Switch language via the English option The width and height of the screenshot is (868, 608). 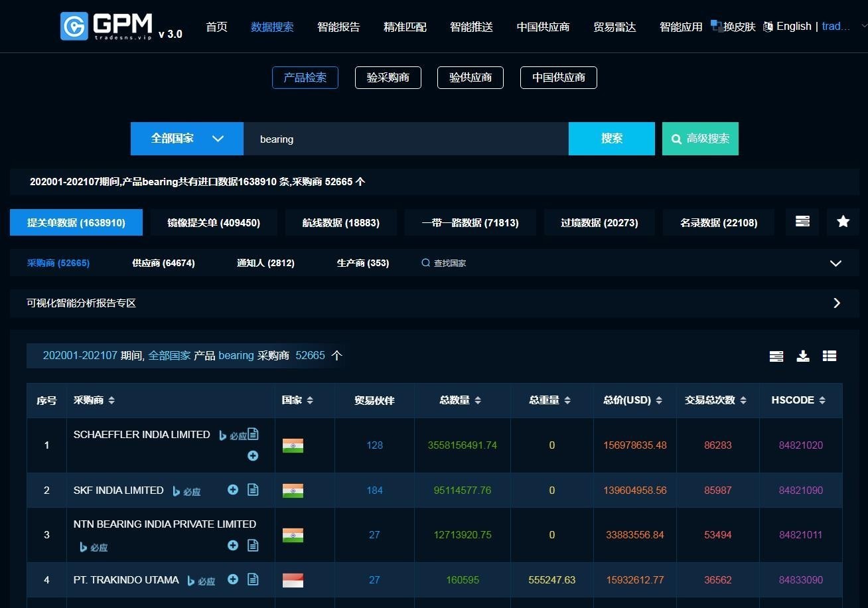[x=794, y=26]
